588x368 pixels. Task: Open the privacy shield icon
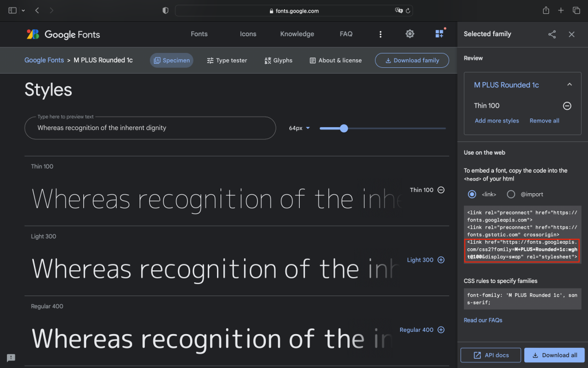tap(165, 10)
